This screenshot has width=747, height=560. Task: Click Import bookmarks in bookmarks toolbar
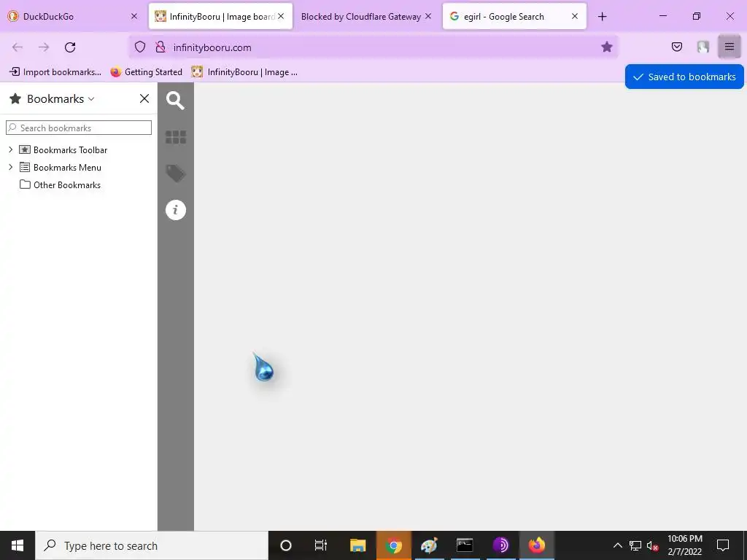(55, 72)
